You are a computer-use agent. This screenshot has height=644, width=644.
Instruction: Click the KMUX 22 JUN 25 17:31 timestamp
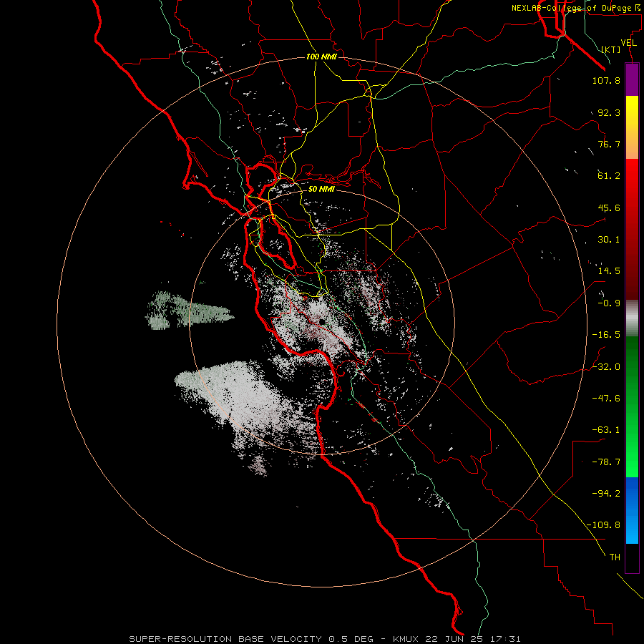tap(457, 639)
